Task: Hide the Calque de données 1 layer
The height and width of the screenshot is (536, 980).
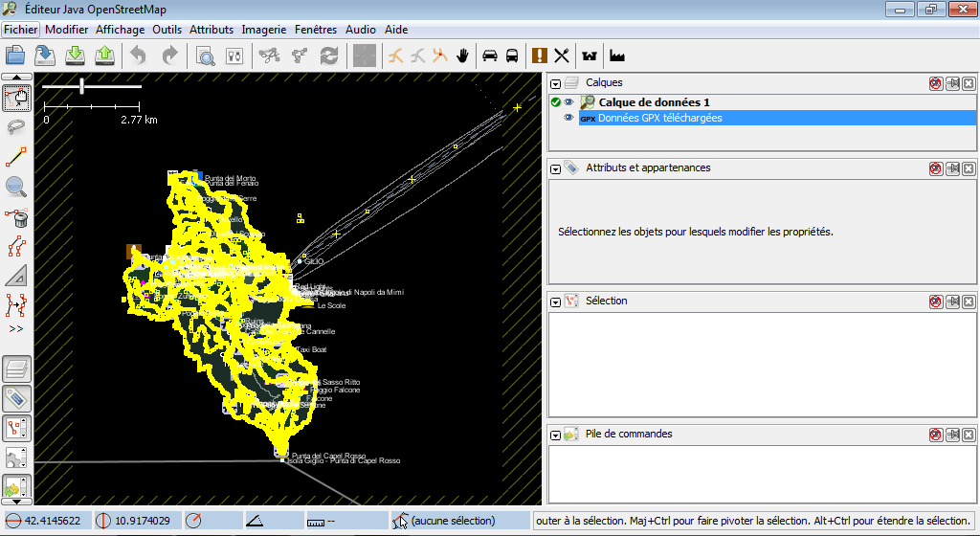Action: 568,102
